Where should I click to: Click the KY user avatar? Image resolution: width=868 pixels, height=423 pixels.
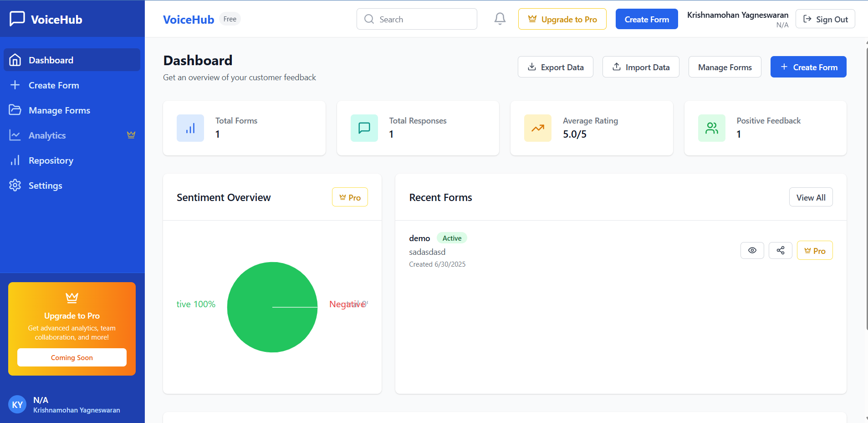point(17,404)
